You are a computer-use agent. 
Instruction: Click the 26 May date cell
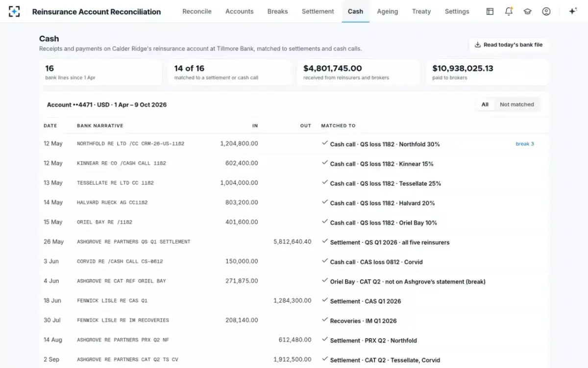[54, 242]
